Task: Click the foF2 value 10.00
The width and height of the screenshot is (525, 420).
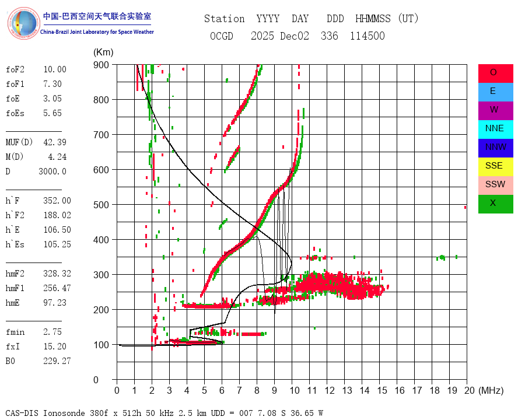Action: (x=55, y=69)
